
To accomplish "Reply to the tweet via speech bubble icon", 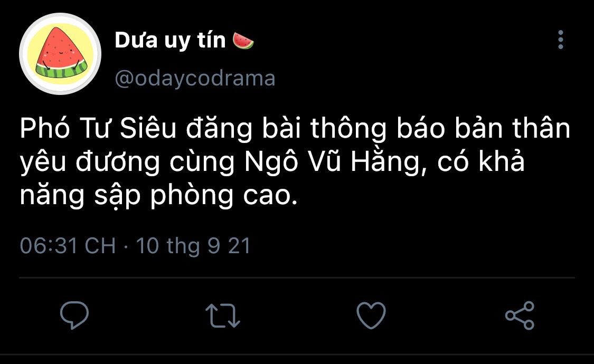I will pyautogui.click(x=74, y=315).
